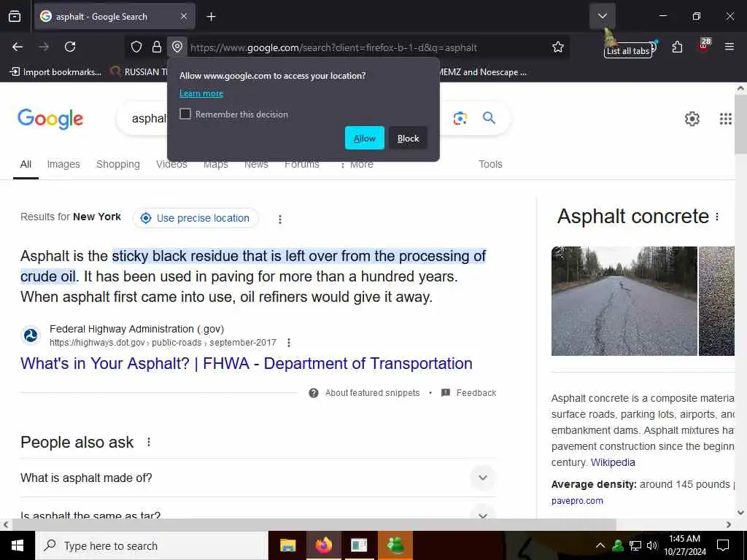Click the horizontal scrollbar

[314, 525]
